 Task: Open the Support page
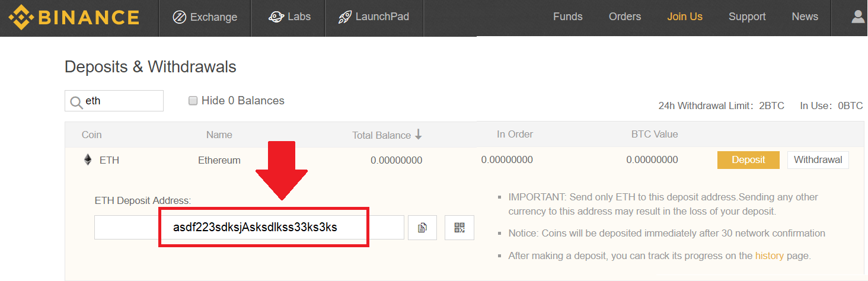[747, 17]
